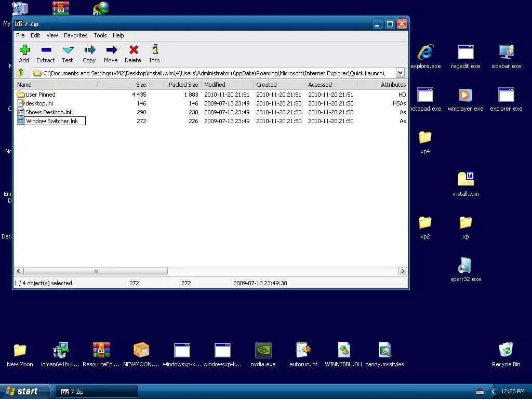Select ResourceEdi... desktop icon
Screen dimensions: 532x399
[101, 354]
